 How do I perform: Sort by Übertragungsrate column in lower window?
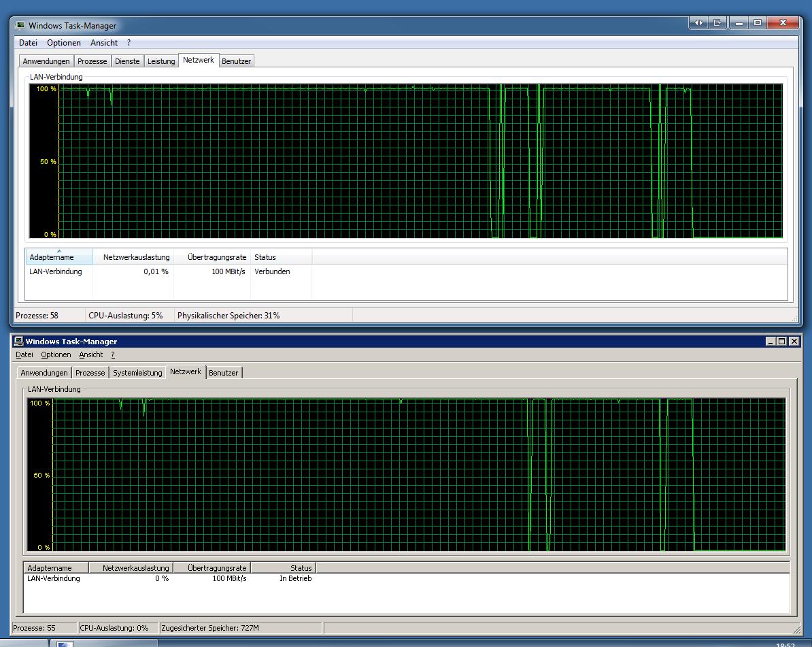(x=212, y=568)
